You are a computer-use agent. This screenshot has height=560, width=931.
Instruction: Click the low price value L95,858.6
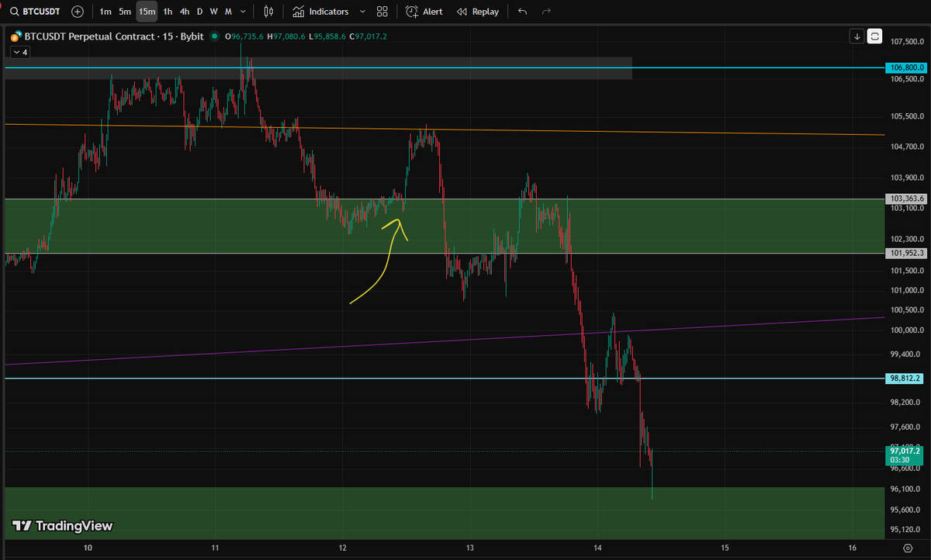coord(326,36)
